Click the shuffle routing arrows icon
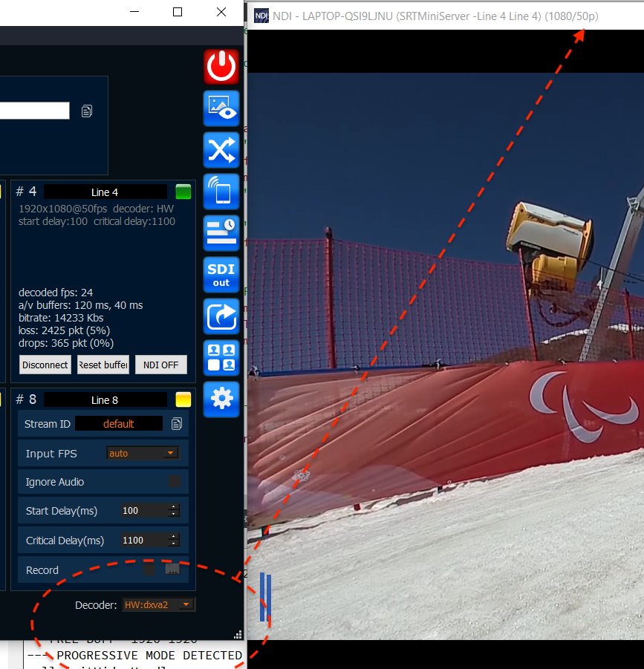The height and width of the screenshot is (669, 644). (221, 150)
